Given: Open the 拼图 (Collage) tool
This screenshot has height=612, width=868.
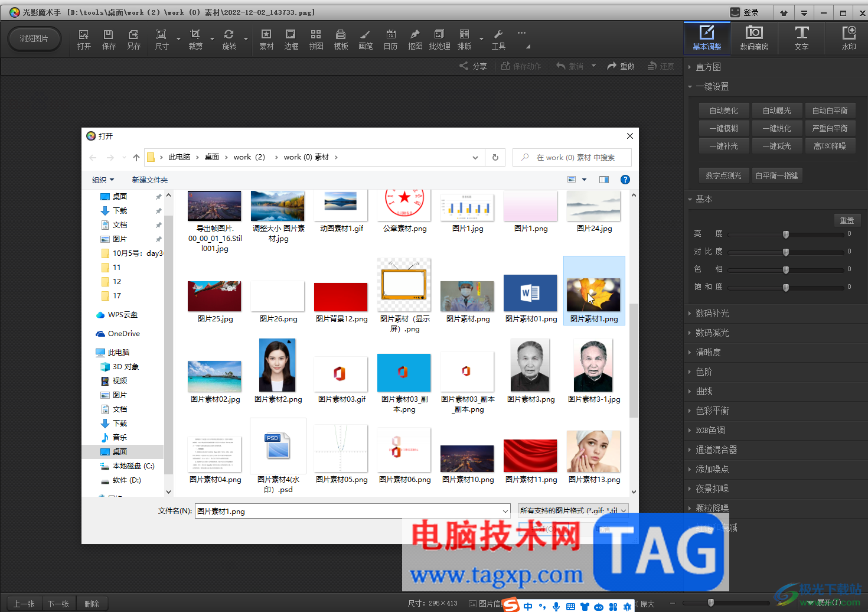Looking at the screenshot, I should [316, 39].
